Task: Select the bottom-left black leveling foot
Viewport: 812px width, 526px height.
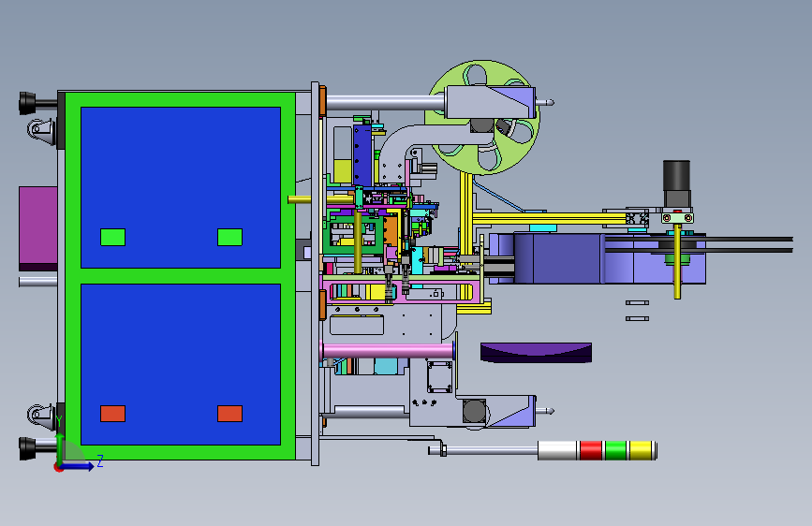Action: (28, 448)
